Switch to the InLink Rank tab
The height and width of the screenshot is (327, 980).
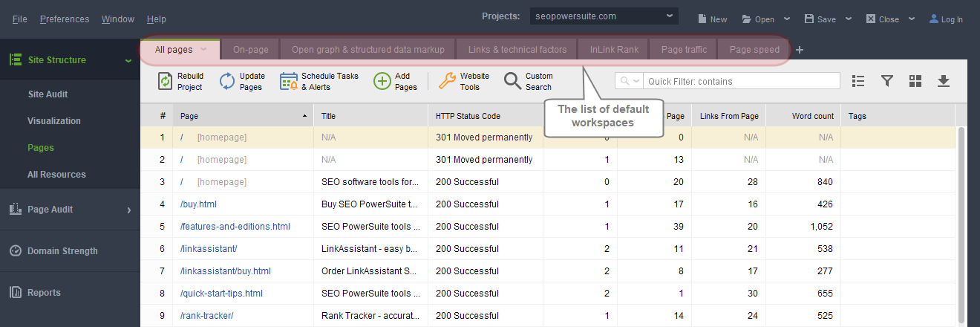pyautogui.click(x=614, y=50)
